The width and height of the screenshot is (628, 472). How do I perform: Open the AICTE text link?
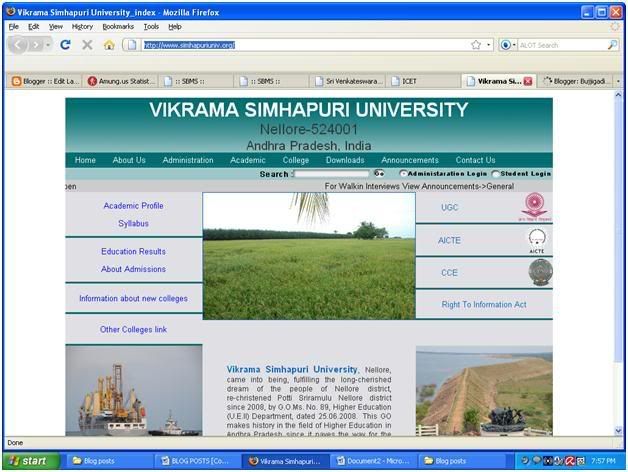(449, 240)
